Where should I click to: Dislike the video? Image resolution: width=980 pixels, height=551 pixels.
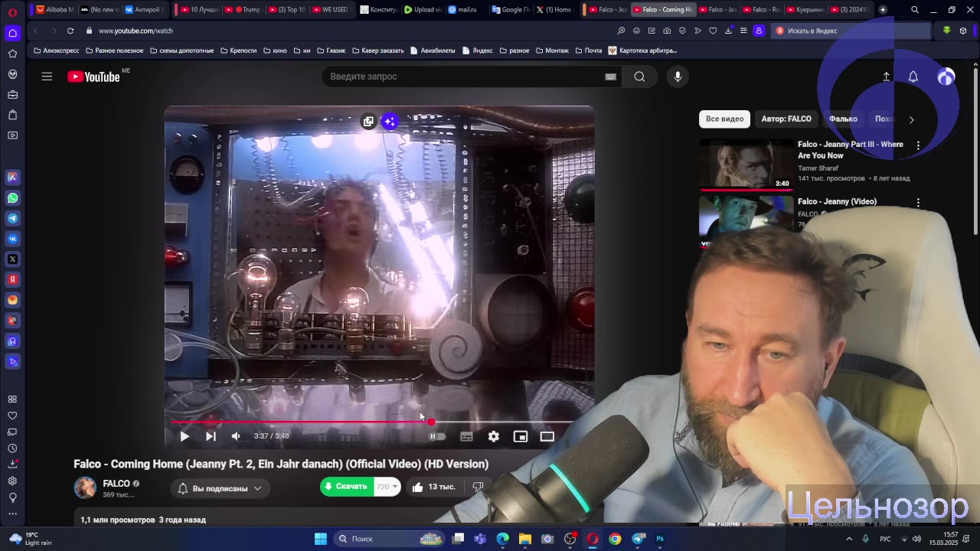pos(478,487)
